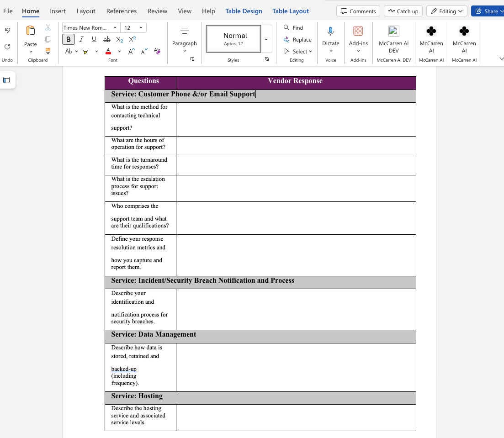The height and width of the screenshot is (438, 504).
Task: Expand the Styles gallery
Action: 266,39
